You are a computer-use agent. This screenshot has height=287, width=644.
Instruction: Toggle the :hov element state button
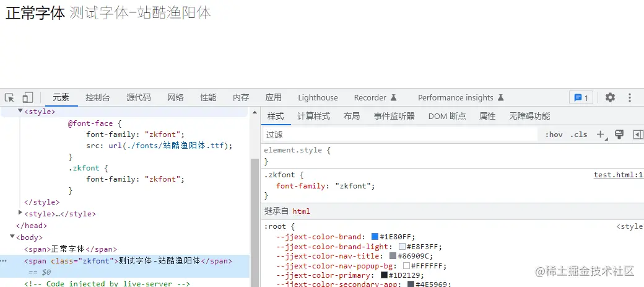554,135
